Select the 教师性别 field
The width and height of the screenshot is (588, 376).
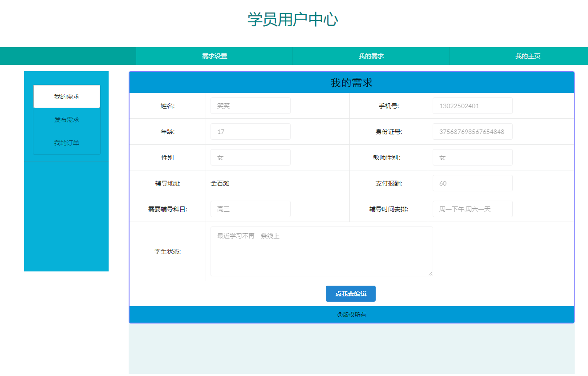pos(472,157)
